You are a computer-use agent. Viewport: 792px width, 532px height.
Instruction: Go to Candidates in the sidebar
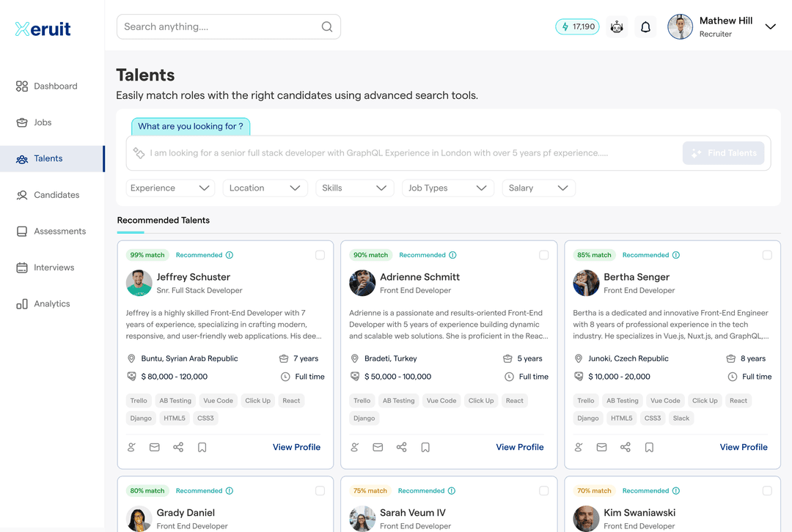pos(56,195)
